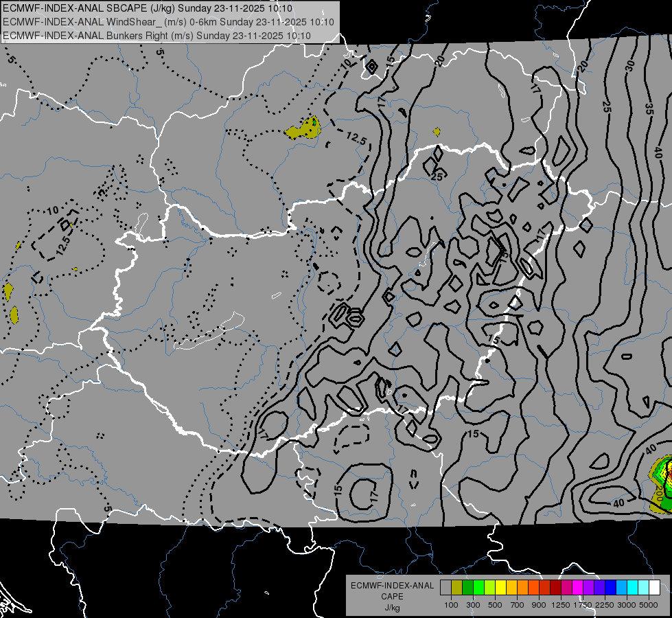Click the SBCAPE (J/kg) title line
The width and height of the screenshot is (672, 618).
tap(148, 8)
